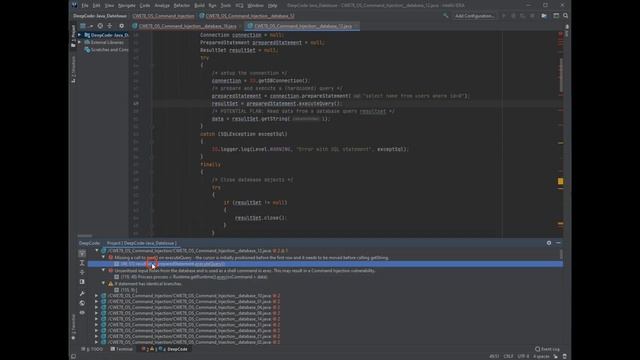Hide the DeepCode panel with minimize icon

[558, 243]
